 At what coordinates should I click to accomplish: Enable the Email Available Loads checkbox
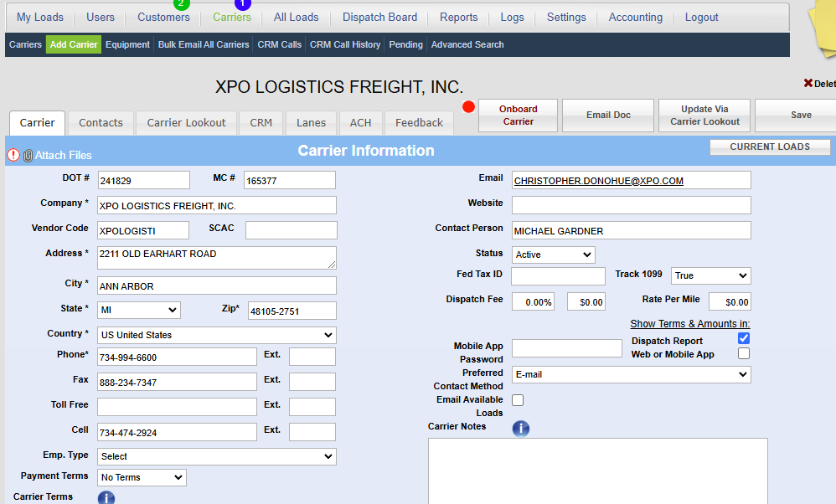(518, 400)
